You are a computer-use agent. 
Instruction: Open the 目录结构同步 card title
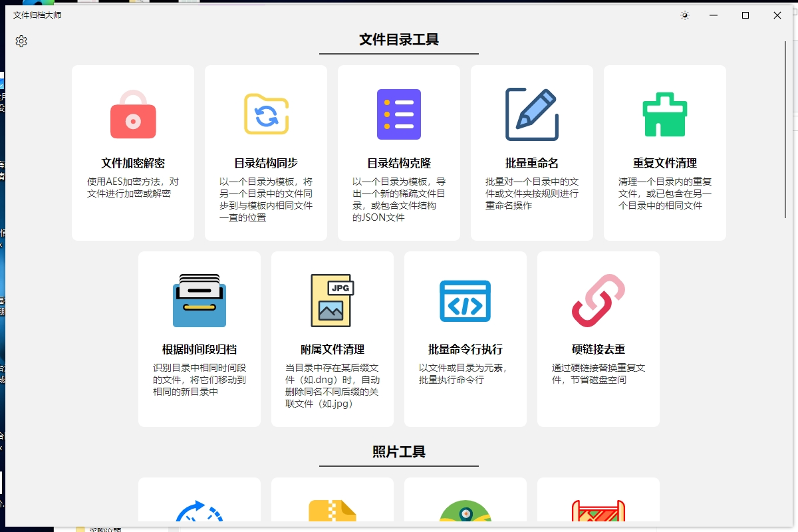(x=266, y=163)
